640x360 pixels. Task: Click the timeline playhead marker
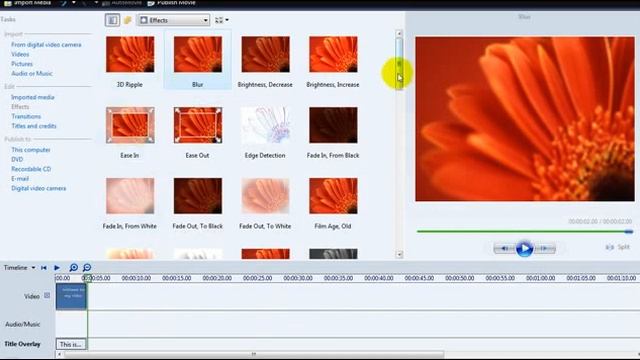pyautogui.click(x=87, y=278)
